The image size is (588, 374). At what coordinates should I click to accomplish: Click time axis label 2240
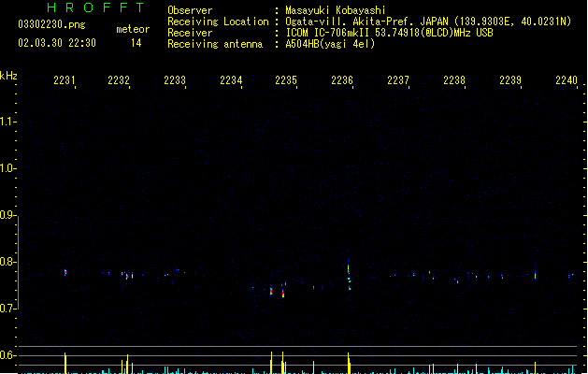click(x=566, y=80)
